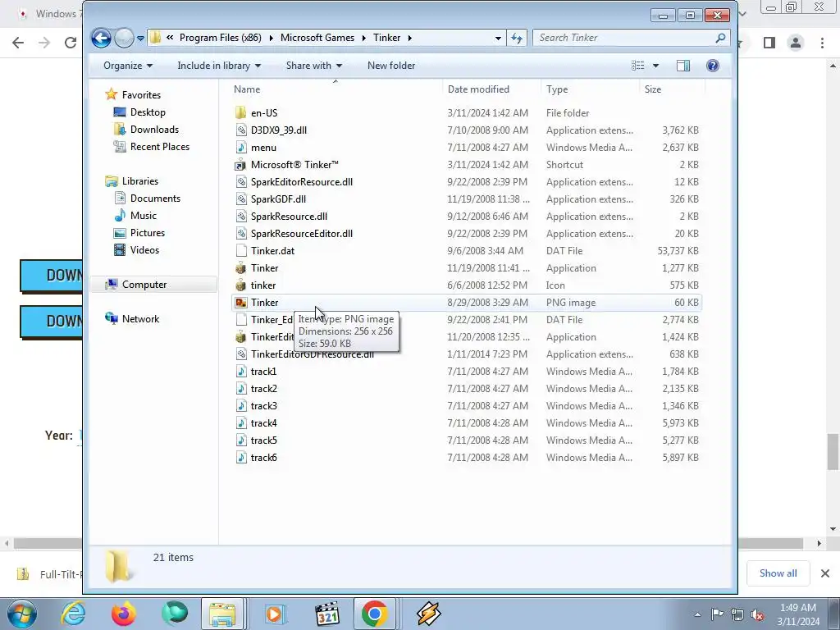Select the tinker Icon file's icon
This screenshot has height=630, width=840.
[x=241, y=285]
